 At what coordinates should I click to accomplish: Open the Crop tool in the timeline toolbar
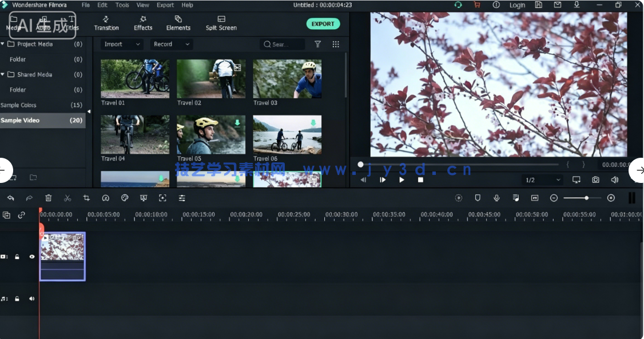pos(86,198)
